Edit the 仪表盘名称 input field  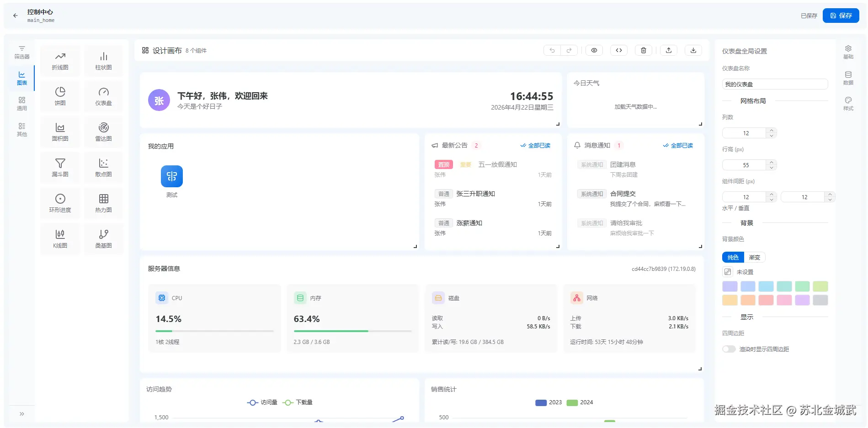[775, 84]
